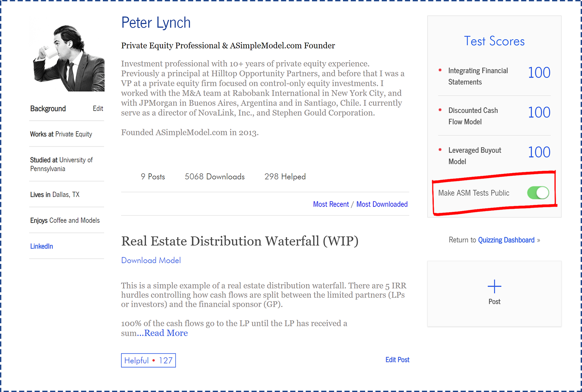582x392 pixels.
Task: Mark post Helpful with 127 votes
Action: click(x=148, y=361)
